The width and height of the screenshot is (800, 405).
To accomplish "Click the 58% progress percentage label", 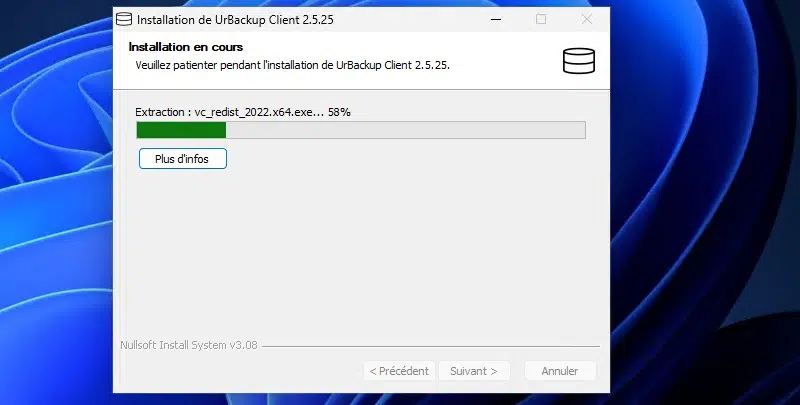I will 339,112.
